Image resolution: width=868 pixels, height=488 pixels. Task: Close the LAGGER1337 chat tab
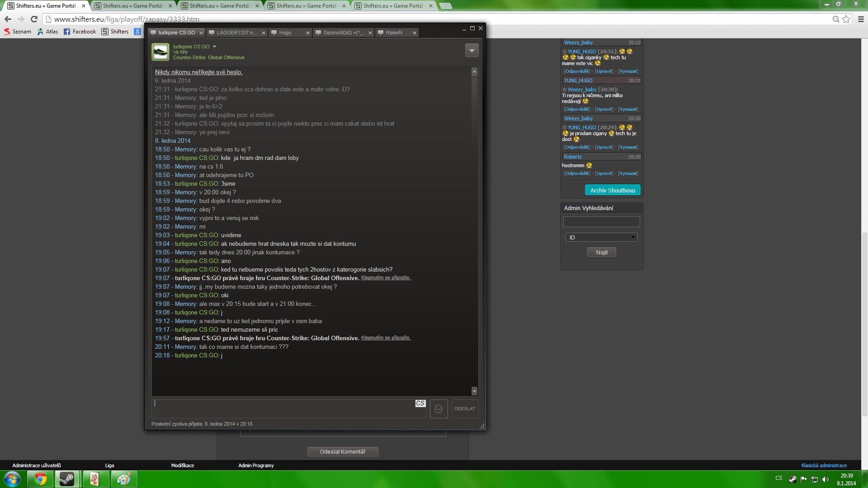pyautogui.click(x=264, y=33)
